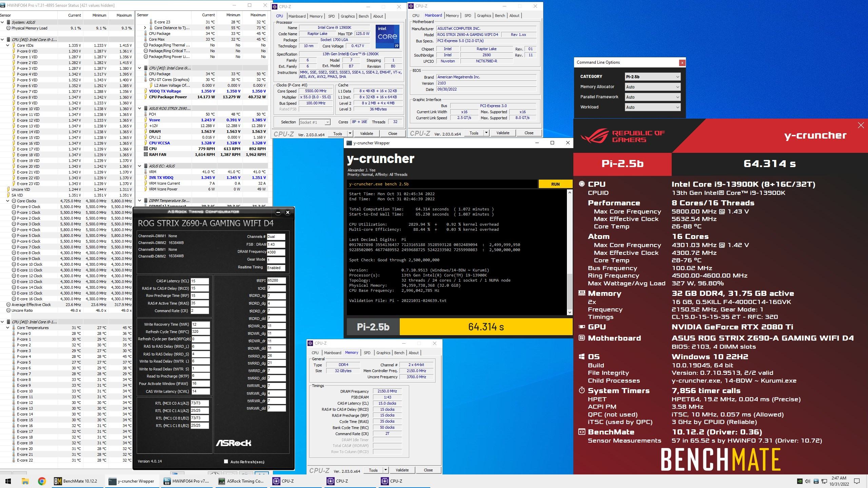Click Memory section icon in BenchMate panel

(582, 293)
